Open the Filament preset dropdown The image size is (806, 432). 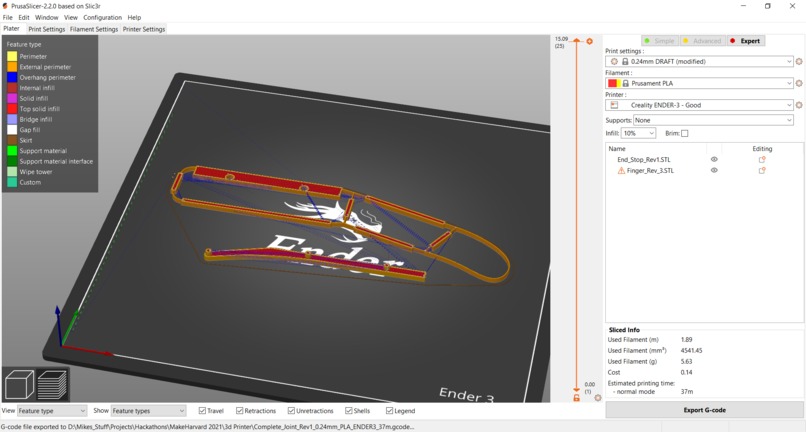coord(700,83)
